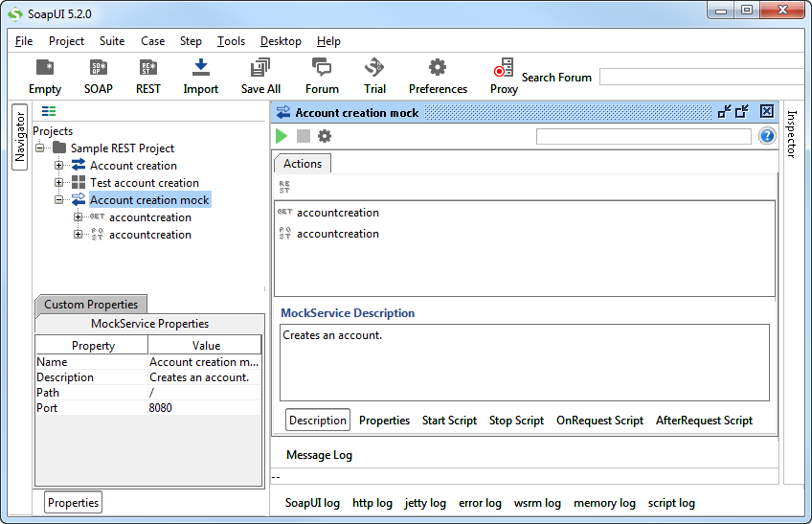Stop the mock service with the square button
This screenshot has height=524, width=812.
[x=303, y=136]
